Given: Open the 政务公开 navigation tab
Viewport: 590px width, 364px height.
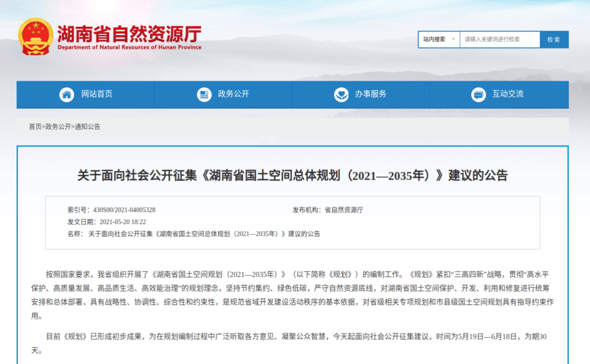Looking at the screenshot, I should click(233, 94).
